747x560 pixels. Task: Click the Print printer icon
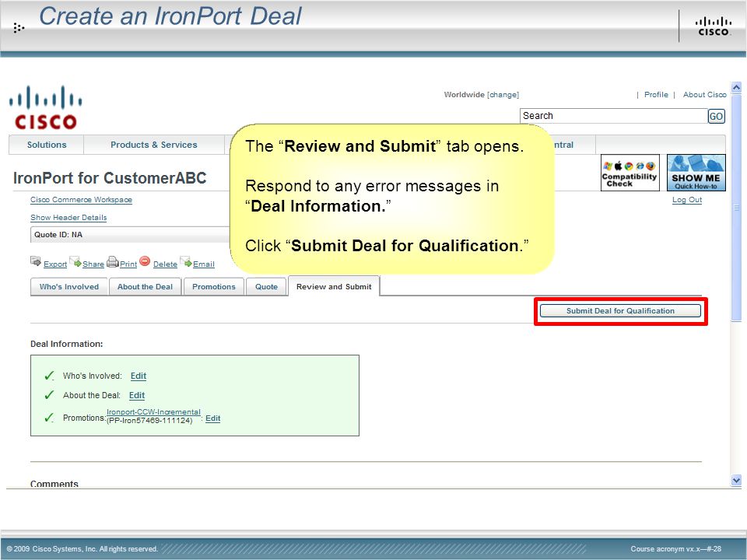click(x=112, y=261)
